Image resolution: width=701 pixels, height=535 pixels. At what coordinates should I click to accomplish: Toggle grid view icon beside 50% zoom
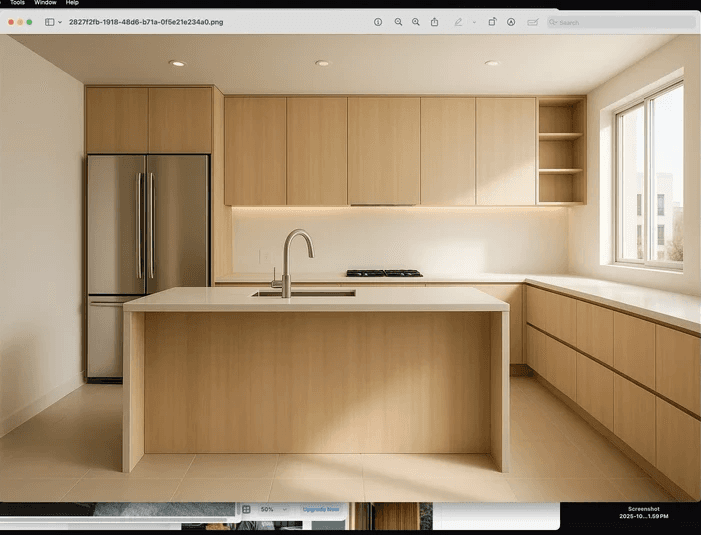(x=246, y=509)
